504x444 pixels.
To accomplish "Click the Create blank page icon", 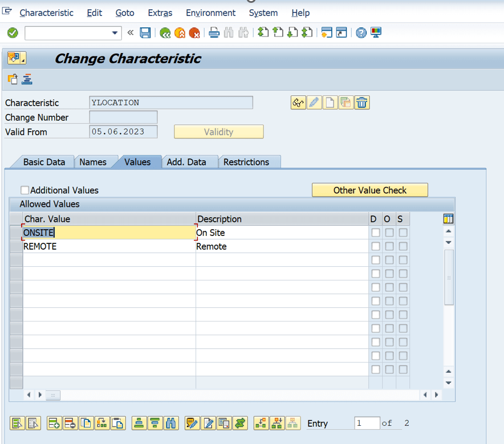I will 330,103.
